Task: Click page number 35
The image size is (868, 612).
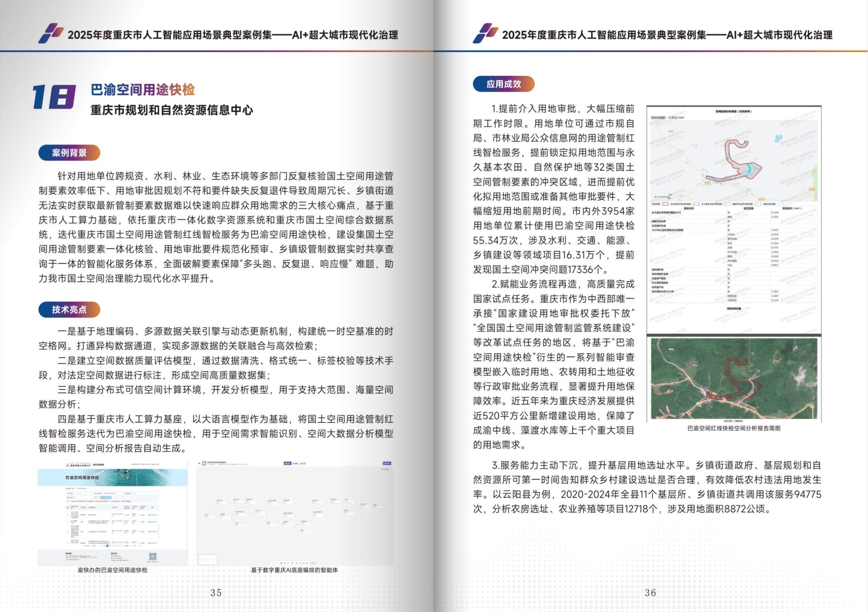Action: [216, 593]
